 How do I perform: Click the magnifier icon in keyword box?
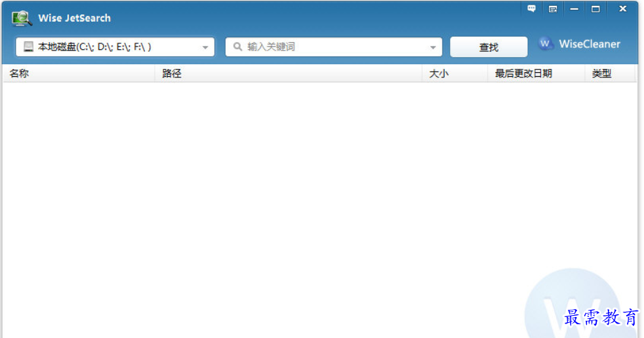click(237, 47)
